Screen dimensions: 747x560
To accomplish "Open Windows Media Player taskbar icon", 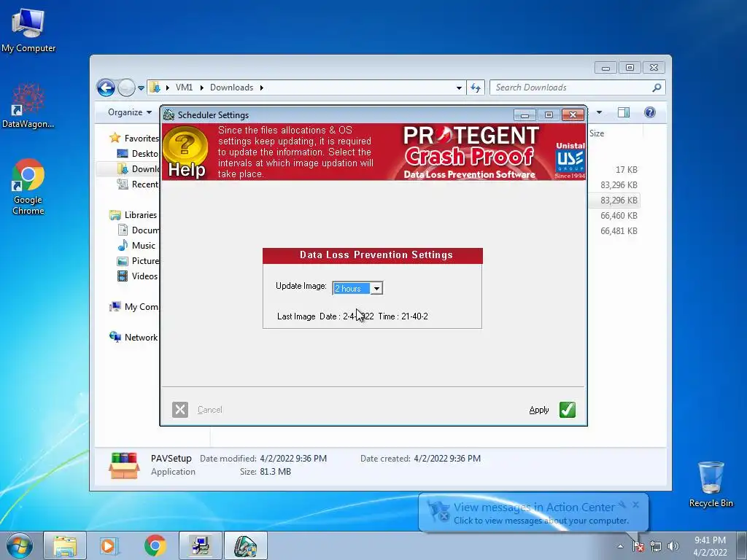I will coord(109,545).
